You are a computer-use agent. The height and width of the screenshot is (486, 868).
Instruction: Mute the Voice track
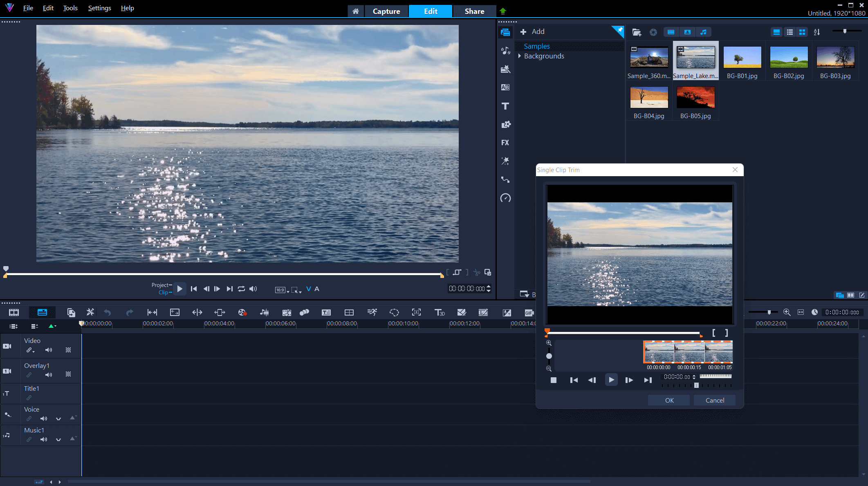[44, 418]
